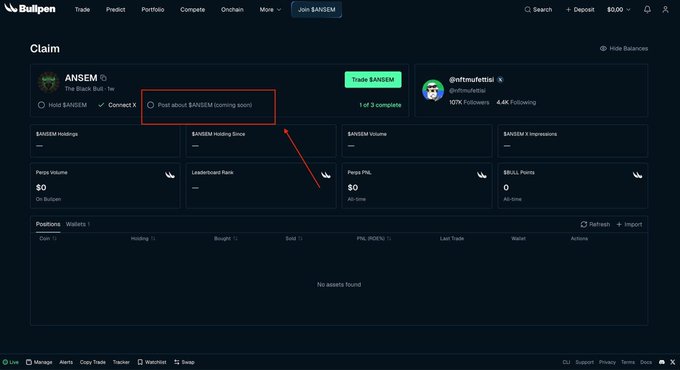The height and width of the screenshot is (370, 680).
Task: Open the Tracker in the bottom bar
Action: pos(121,362)
